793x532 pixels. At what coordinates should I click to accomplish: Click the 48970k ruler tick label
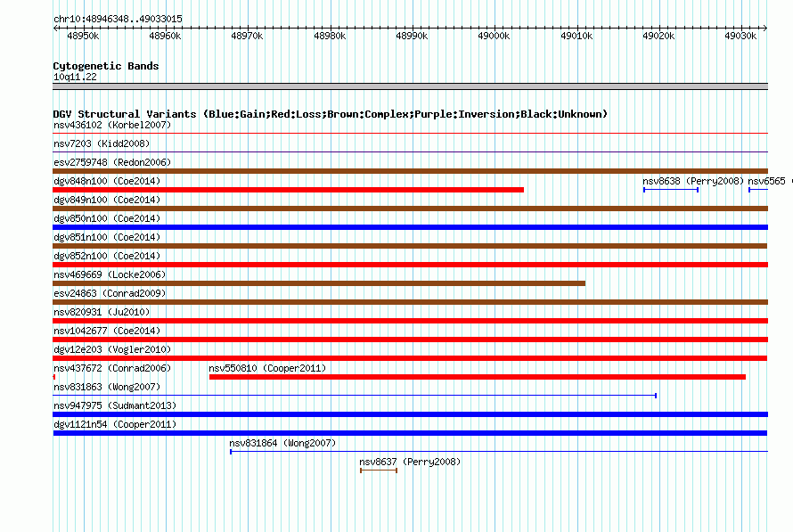pyautogui.click(x=247, y=36)
